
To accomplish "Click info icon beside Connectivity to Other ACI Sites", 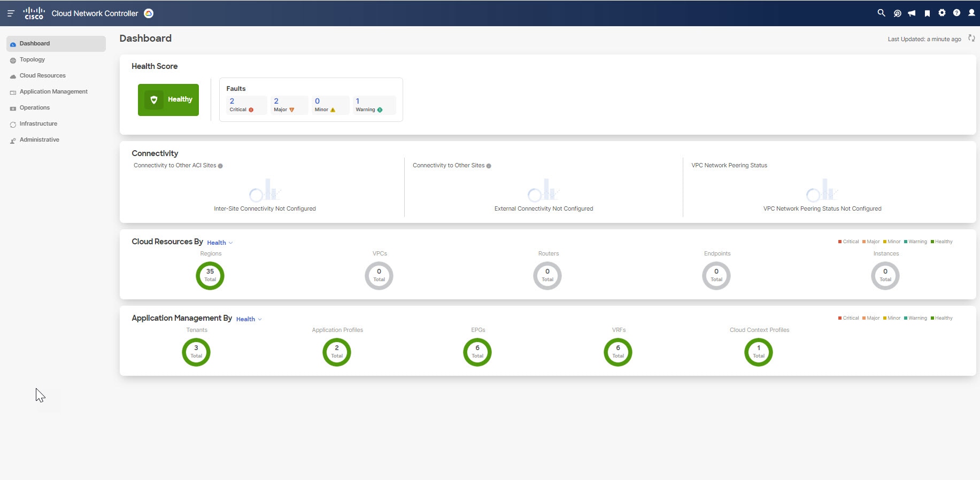I will [x=220, y=166].
